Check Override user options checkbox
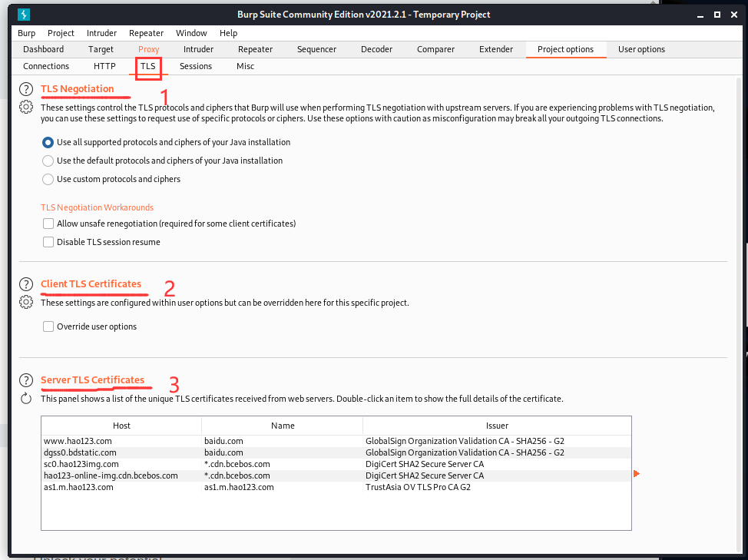The width and height of the screenshot is (748, 560). [x=48, y=326]
